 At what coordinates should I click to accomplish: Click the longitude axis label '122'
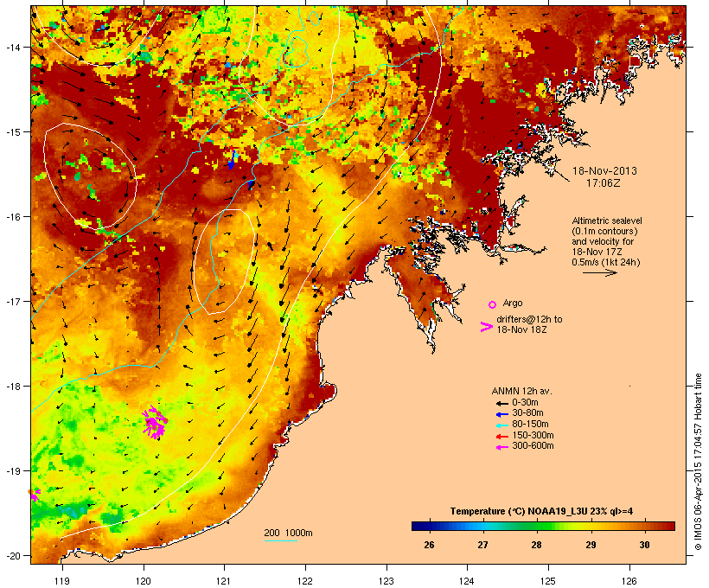(x=305, y=581)
